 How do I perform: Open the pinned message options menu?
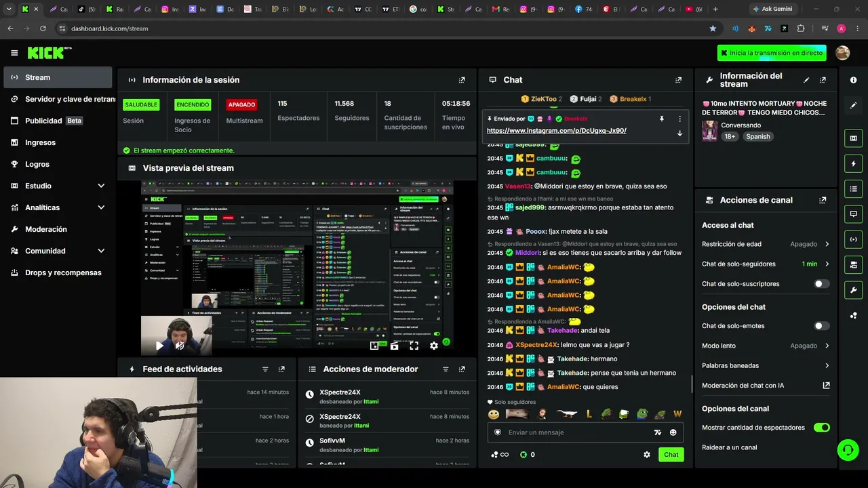point(679,119)
